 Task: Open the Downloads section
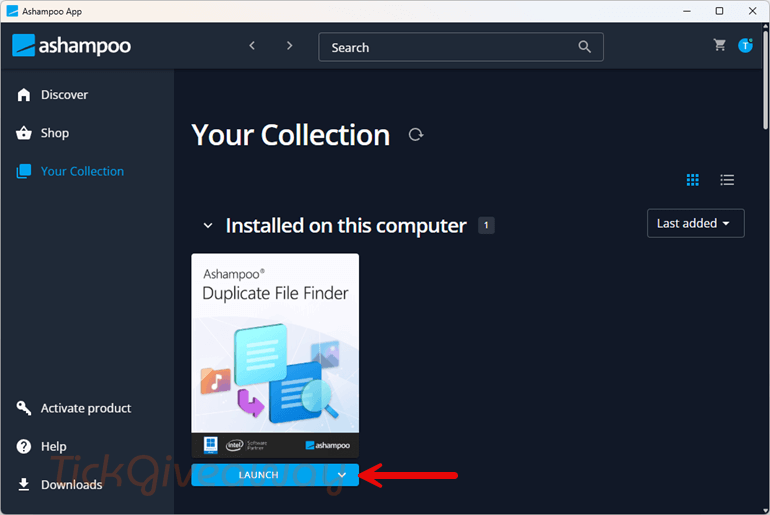[72, 485]
